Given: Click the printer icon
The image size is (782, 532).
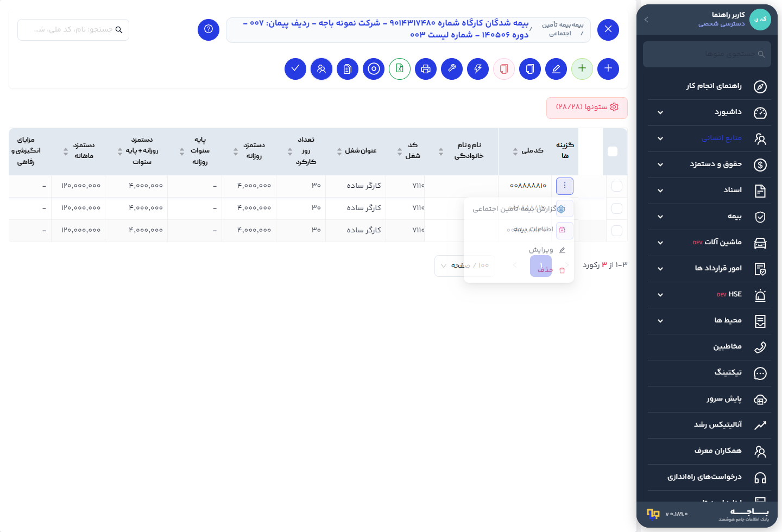Looking at the screenshot, I should [426, 69].
